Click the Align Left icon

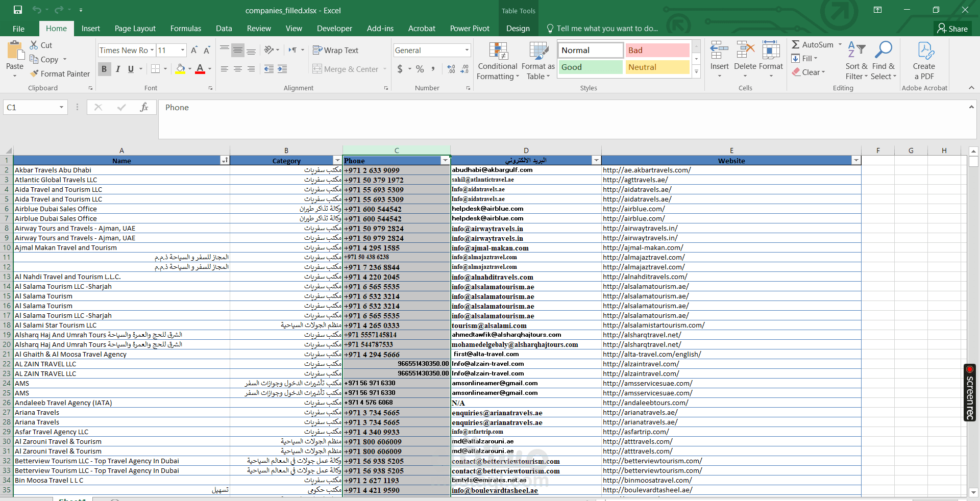coord(225,69)
